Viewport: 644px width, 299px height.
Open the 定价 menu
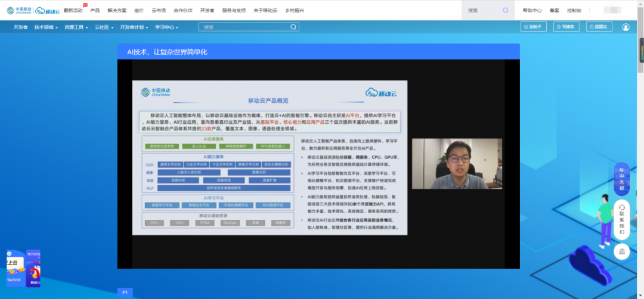pos(139,10)
